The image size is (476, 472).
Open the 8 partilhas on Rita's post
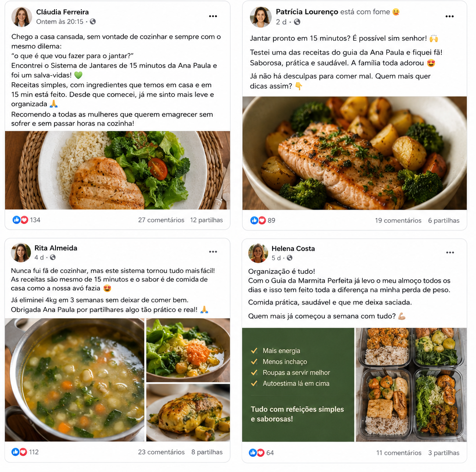click(x=207, y=452)
